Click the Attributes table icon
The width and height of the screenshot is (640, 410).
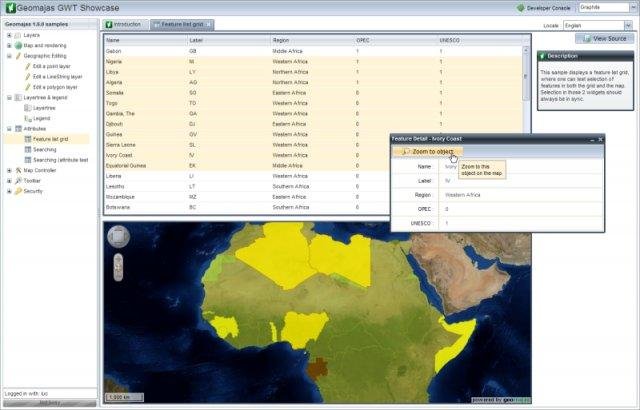pyautogui.click(x=18, y=129)
